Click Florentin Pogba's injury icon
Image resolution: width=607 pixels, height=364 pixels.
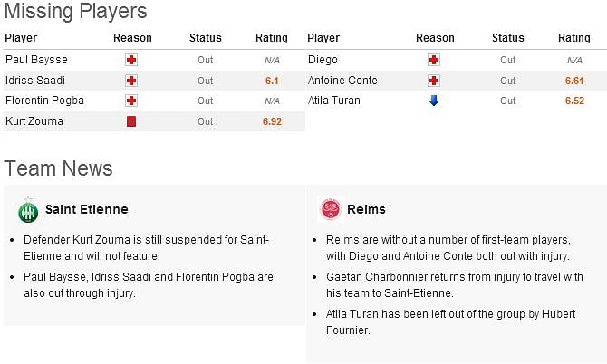(131, 101)
